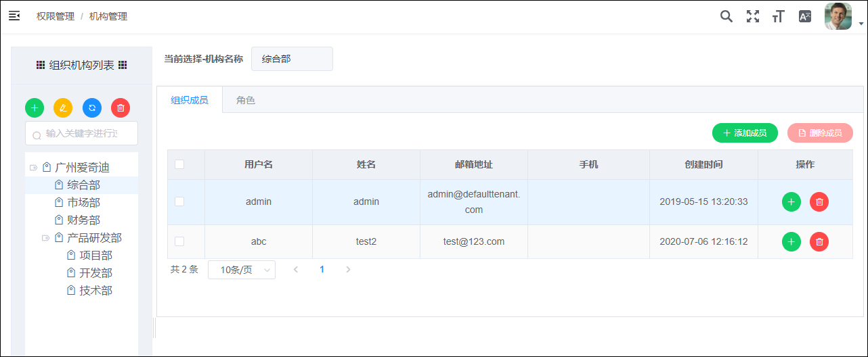This screenshot has height=357, width=868.
Task: Click the email admin@defaulttenant.com cell
Action: tap(474, 201)
